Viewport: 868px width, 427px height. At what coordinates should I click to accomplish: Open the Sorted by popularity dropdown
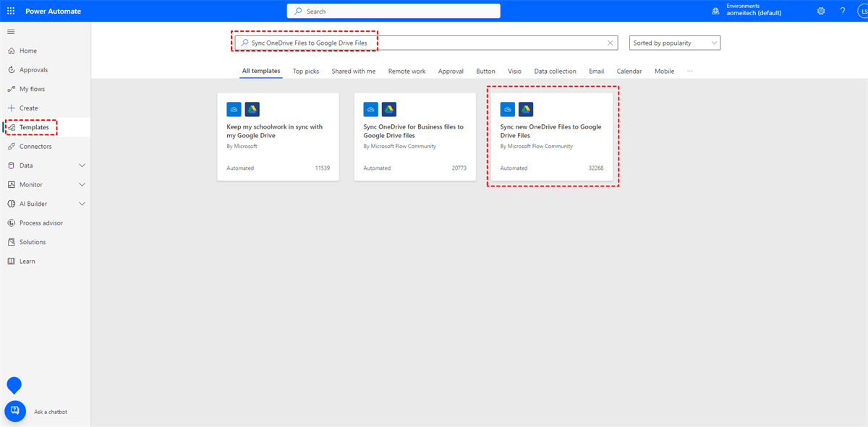(675, 43)
